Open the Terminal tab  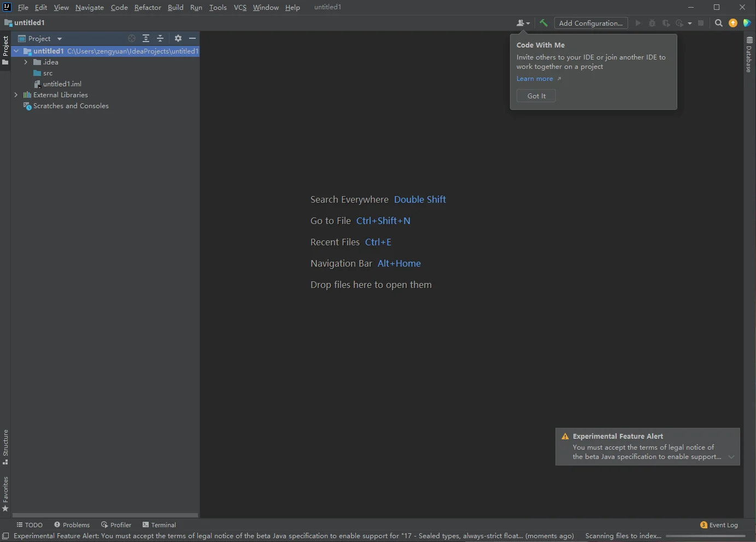pyautogui.click(x=159, y=525)
